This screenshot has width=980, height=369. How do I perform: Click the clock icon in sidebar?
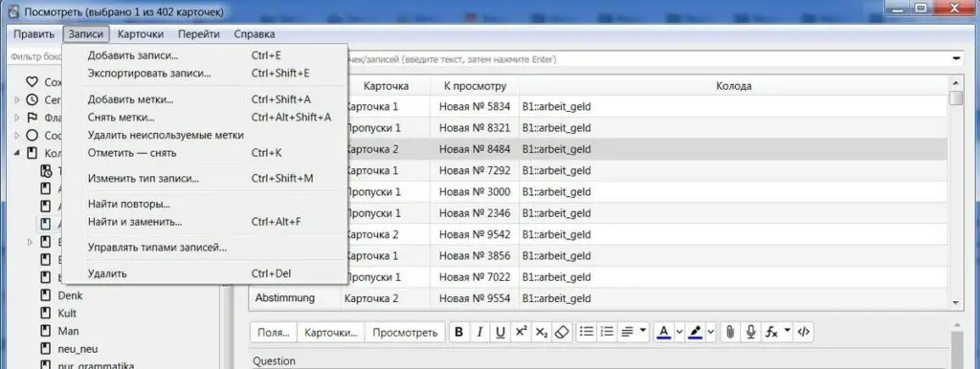click(x=32, y=100)
